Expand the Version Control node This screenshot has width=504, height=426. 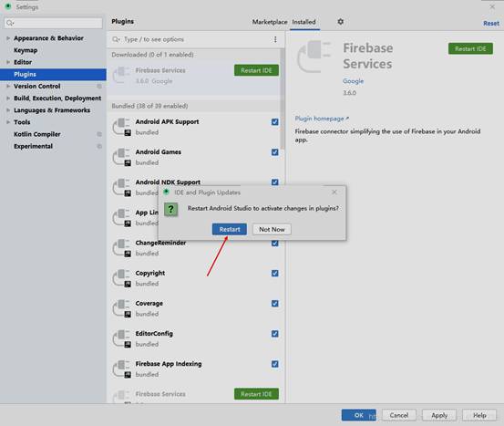pyautogui.click(x=8, y=87)
